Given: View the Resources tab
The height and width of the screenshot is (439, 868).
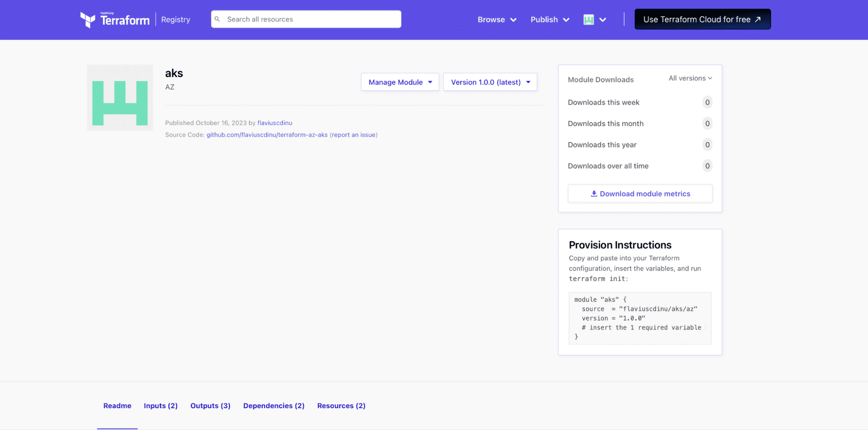Looking at the screenshot, I should 341,406.
